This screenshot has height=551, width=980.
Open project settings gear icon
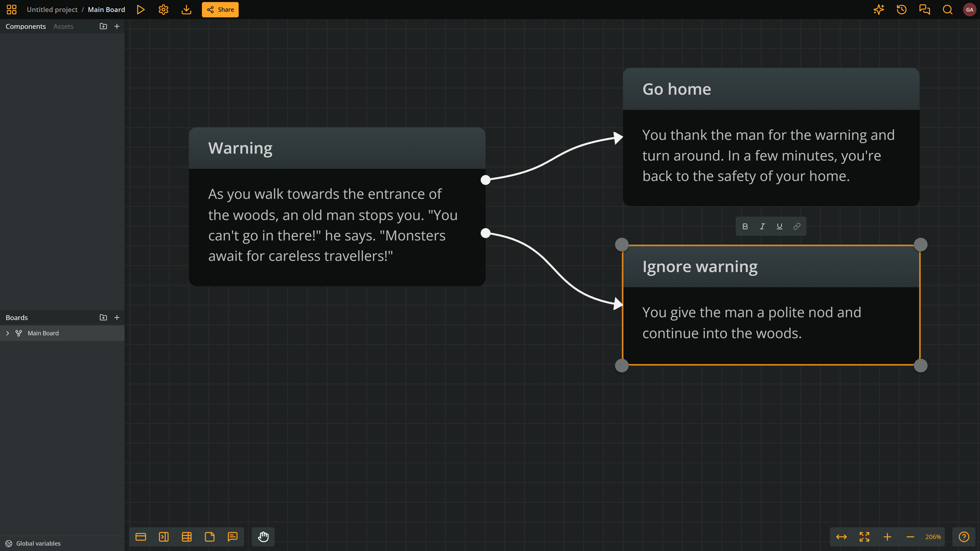coord(163,9)
